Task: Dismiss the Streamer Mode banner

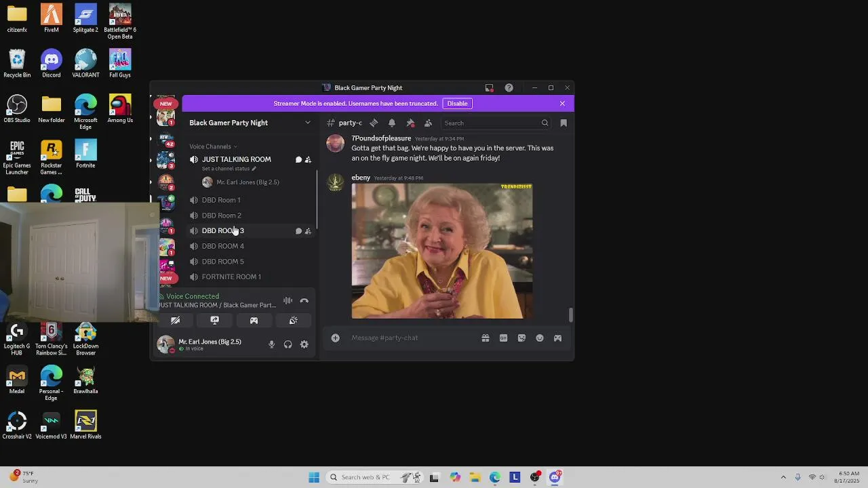Action: tap(562, 104)
